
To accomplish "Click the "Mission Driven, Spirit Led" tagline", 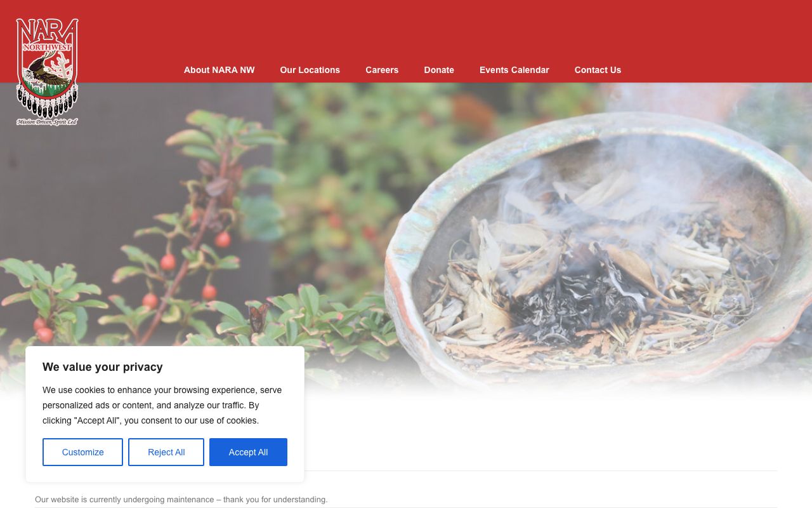I will pyautogui.click(x=47, y=121).
